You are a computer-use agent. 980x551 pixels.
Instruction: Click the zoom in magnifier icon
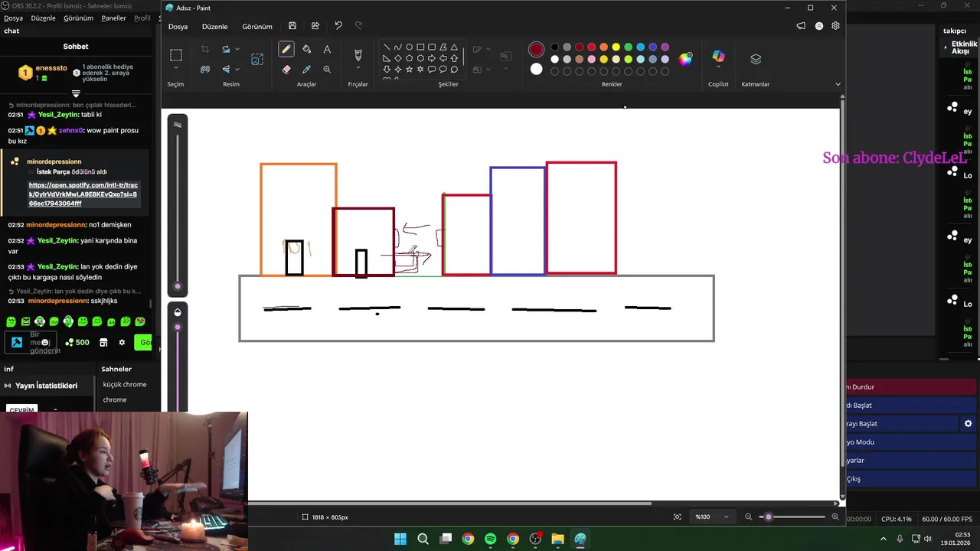[835, 517]
